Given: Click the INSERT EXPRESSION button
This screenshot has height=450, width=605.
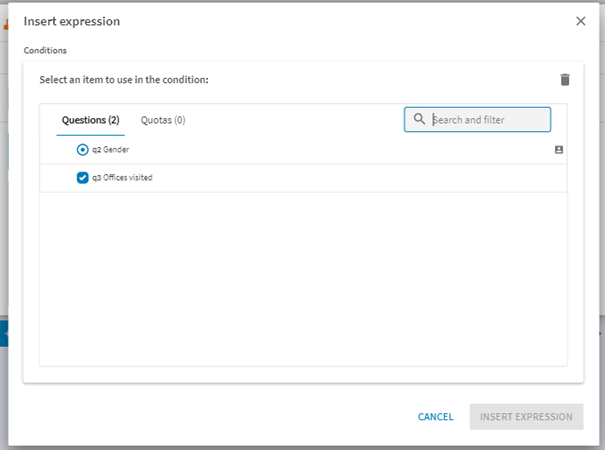Looking at the screenshot, I should (x=526, y=417).
